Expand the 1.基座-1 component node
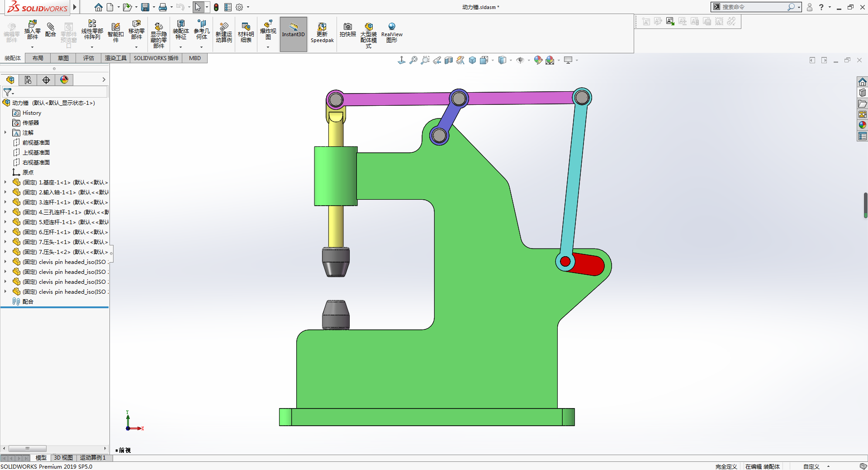This screenshot has height=470, width=868. [5, 182]
